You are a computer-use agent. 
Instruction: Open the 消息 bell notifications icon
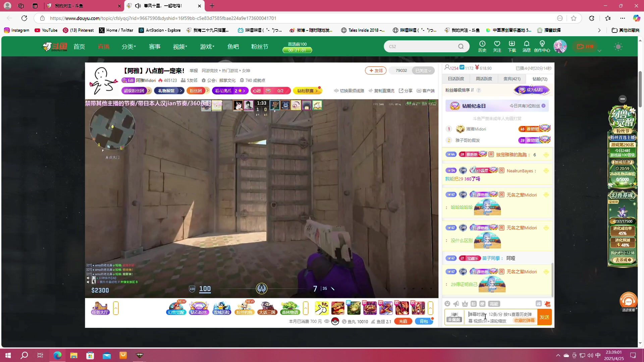click(527, 46)
